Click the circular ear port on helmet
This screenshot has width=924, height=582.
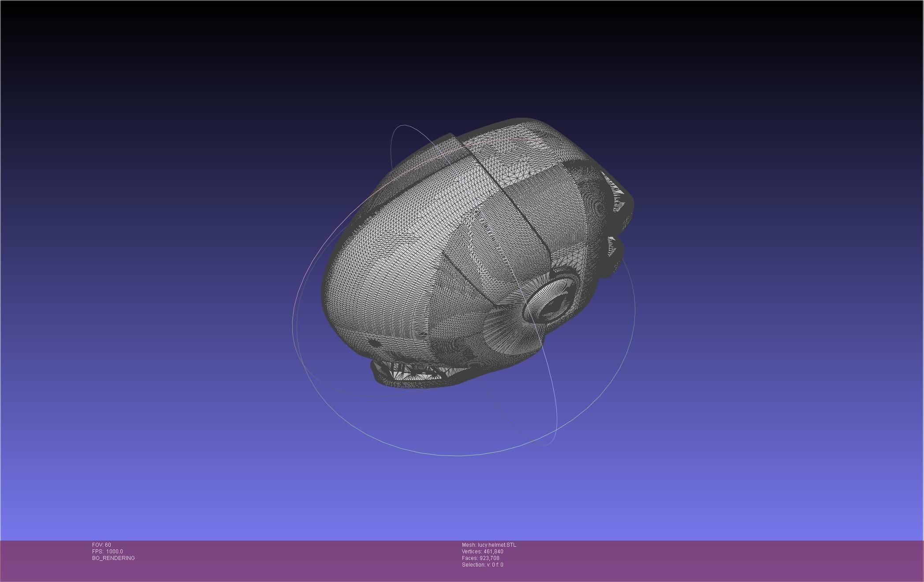click(x=551, y=299)
